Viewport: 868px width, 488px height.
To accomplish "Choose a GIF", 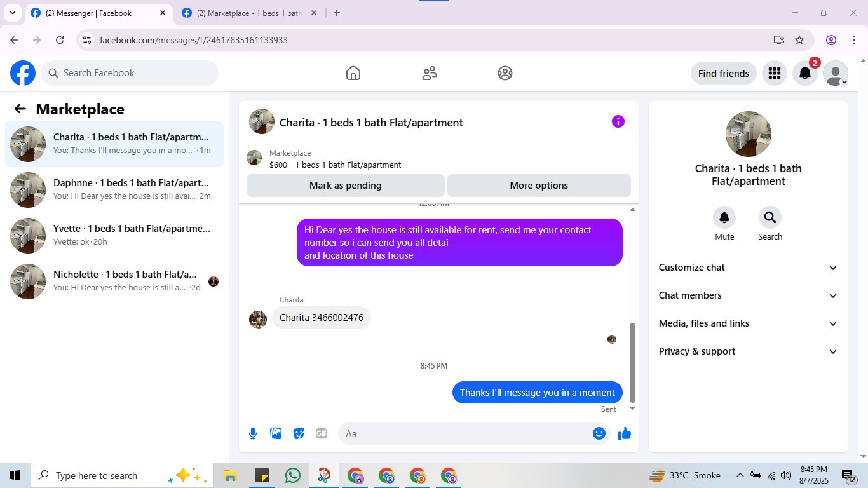I will [x=322, y=433].
